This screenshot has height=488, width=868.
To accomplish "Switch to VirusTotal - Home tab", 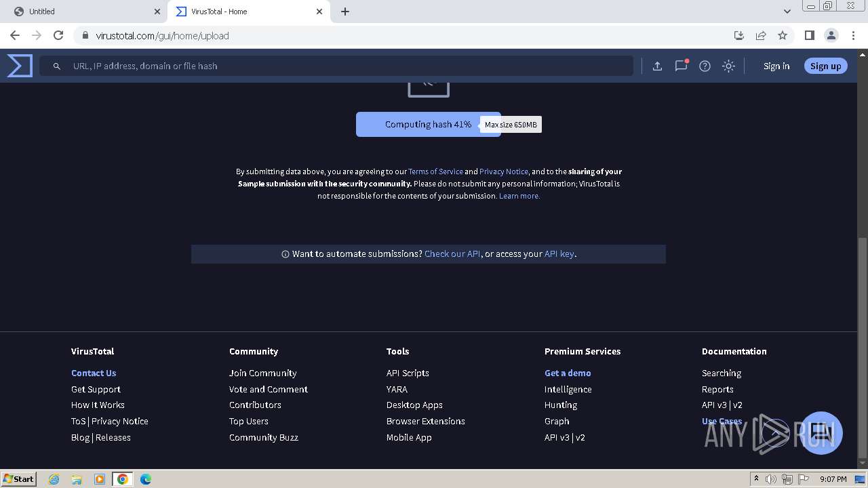I will click(250, 12).
